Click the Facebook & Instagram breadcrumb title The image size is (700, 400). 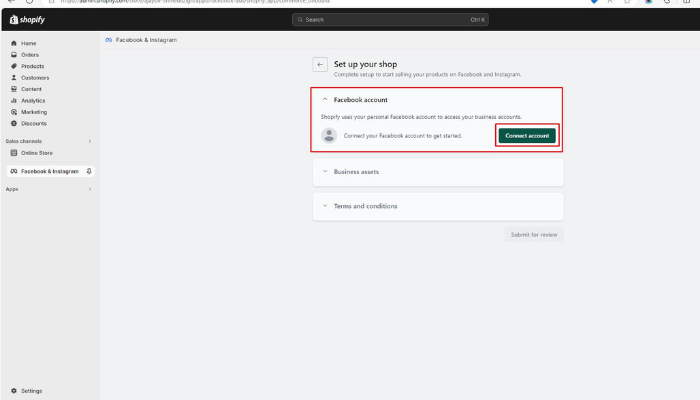[x=146, y=40]
